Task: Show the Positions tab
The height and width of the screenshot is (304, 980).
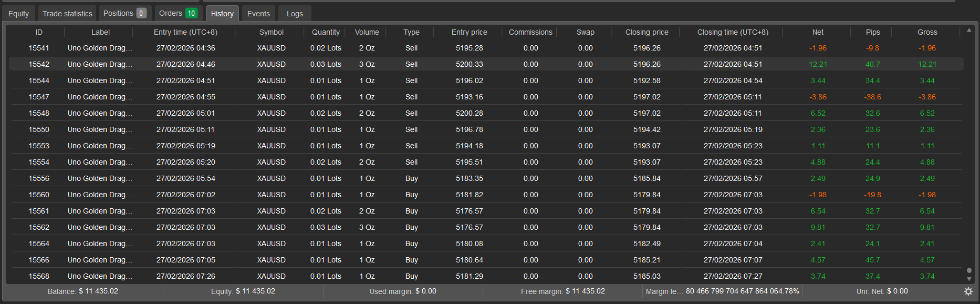Action: click(x=124, y=13)
